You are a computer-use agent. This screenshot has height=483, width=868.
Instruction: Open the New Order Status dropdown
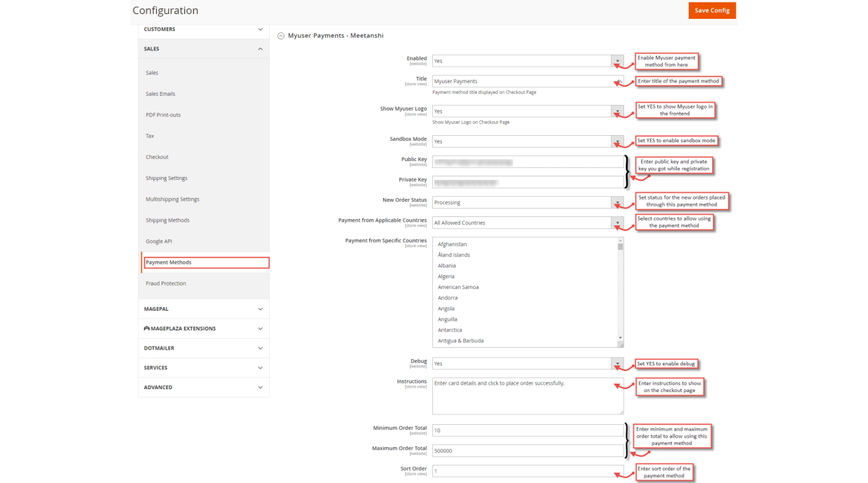tap(528, 202)
